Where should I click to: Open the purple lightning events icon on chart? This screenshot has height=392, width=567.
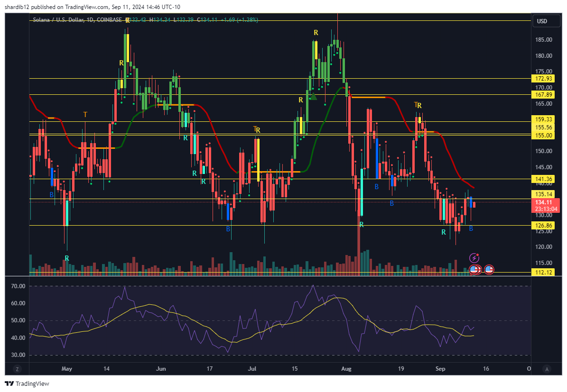pyautogui.click(x=474, y=258)
